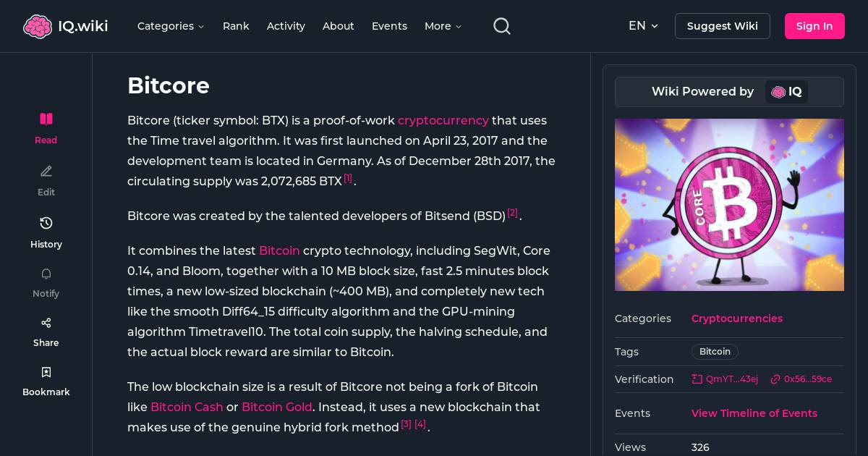
Task: Click the Bitcore artwork thumbnail
Action: coord(729,205)
